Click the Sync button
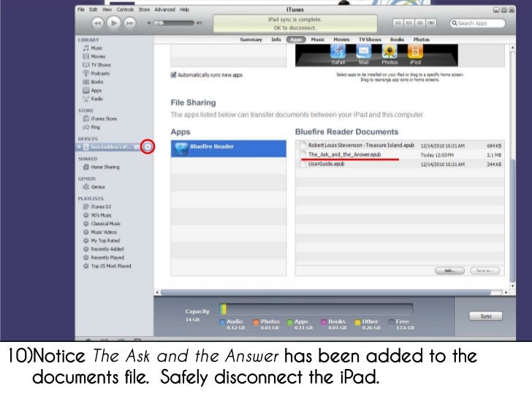Screen dimensions: 532x399 tap(486, 316)
